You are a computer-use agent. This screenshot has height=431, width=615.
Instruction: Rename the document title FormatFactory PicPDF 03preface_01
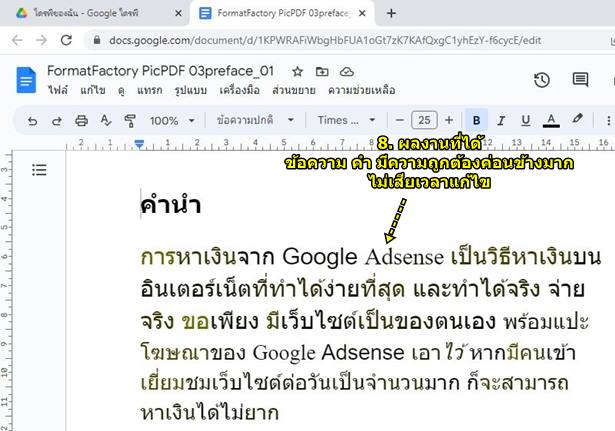(160, 71)
